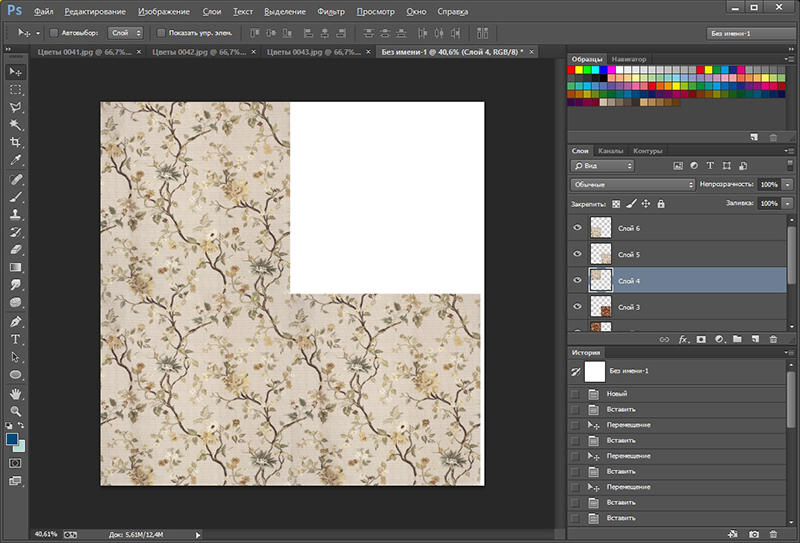
Task: Open the blend mode Обычные dropdown
Action: [x=632, y=185]
